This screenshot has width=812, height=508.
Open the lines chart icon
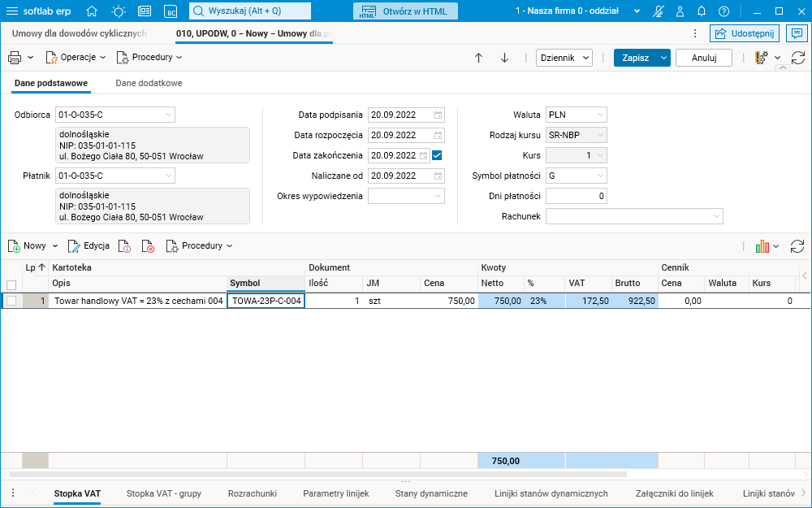pos(762,247)
